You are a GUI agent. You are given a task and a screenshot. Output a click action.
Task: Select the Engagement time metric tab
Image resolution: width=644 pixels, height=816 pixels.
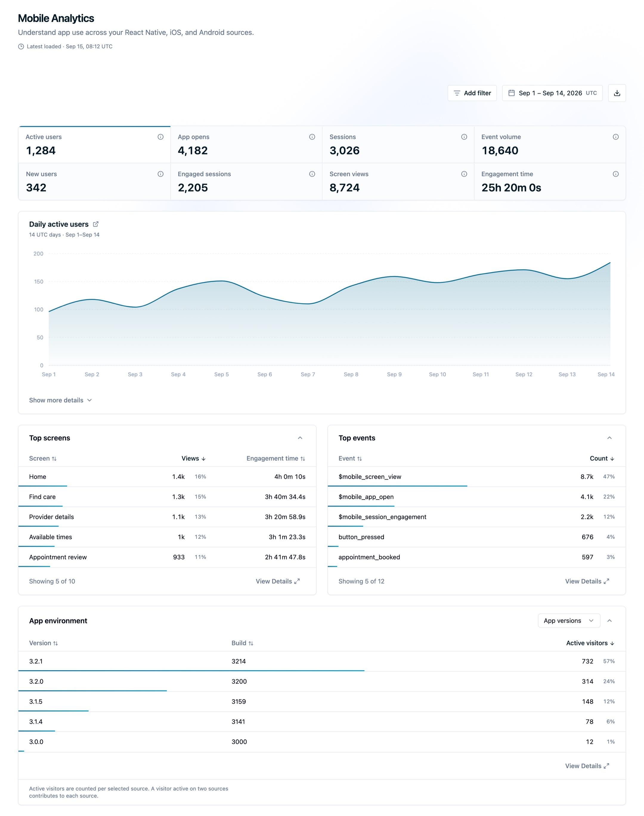coord(550,181)
